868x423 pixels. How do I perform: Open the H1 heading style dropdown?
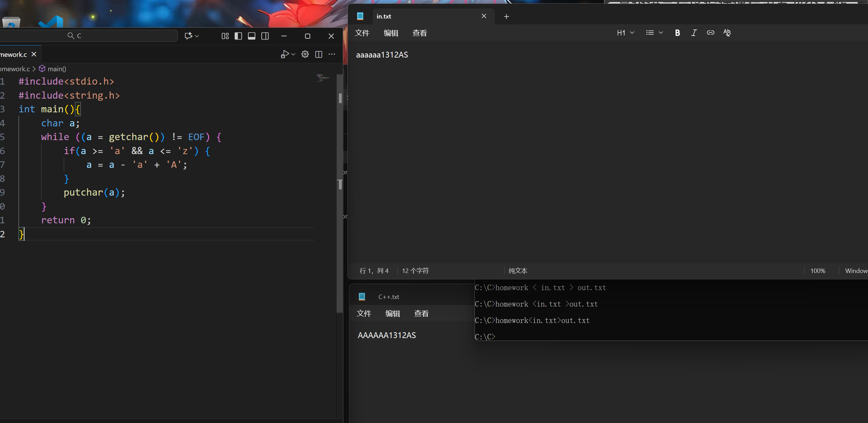pos(625,33)
